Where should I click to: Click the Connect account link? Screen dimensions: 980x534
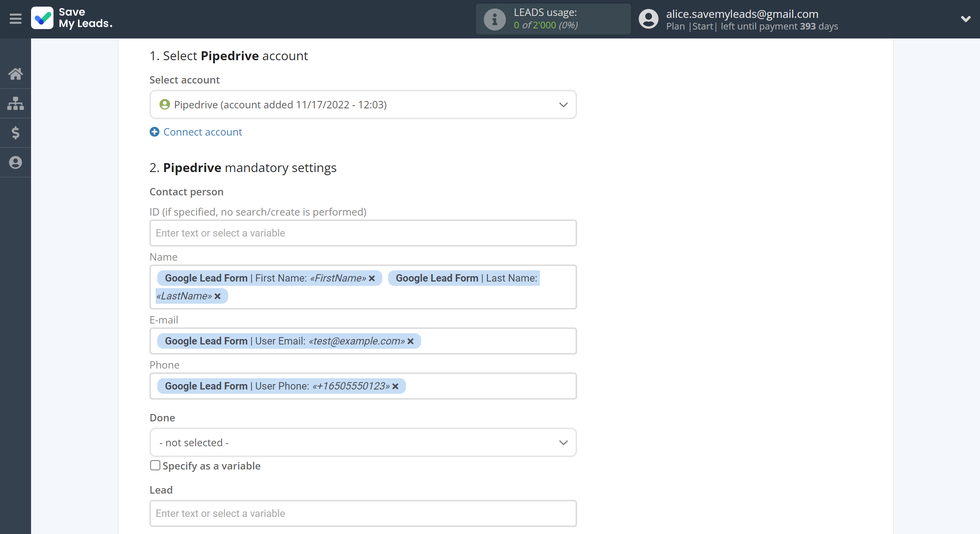(x=203, y=132)
